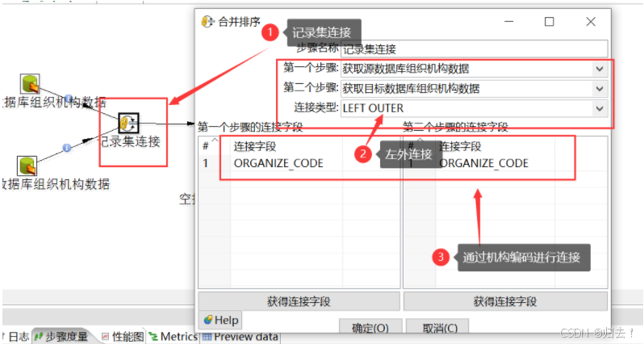Screen dimensions: 644x344
Task: Switch to 日志 tab
Action: click(x=18, y=337)
